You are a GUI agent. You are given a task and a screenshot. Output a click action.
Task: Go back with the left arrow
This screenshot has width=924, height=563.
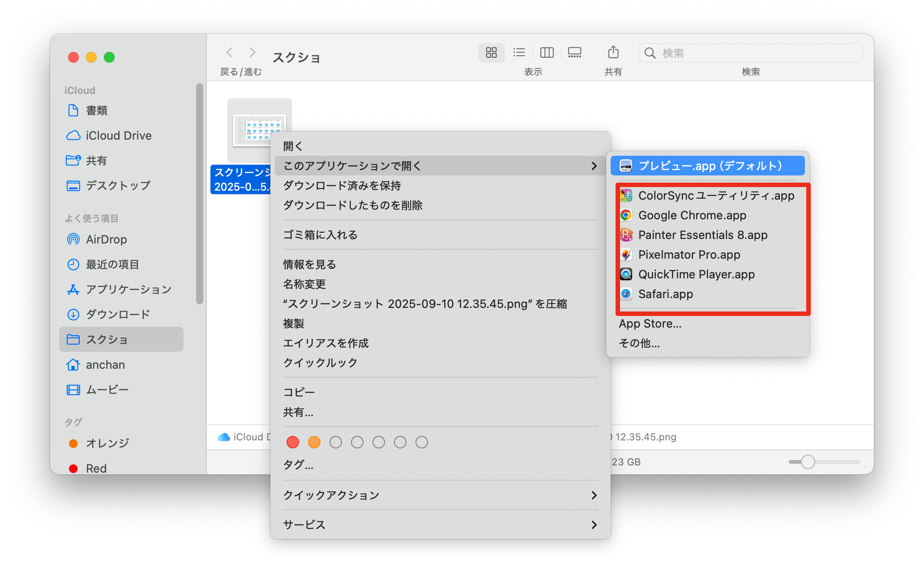tap(230, 53)
